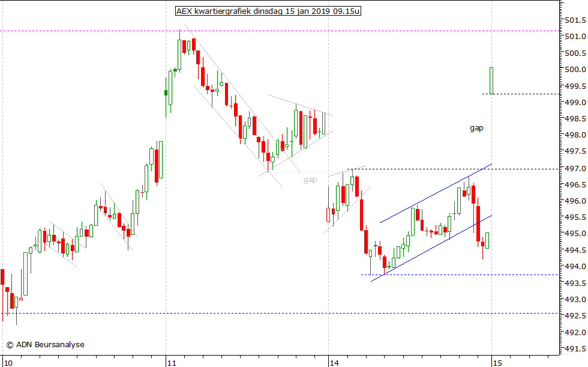Click the 498.5 price axis label
This screenshot has height=367, width=588.
pyautogui.click(x=575, y=118)
